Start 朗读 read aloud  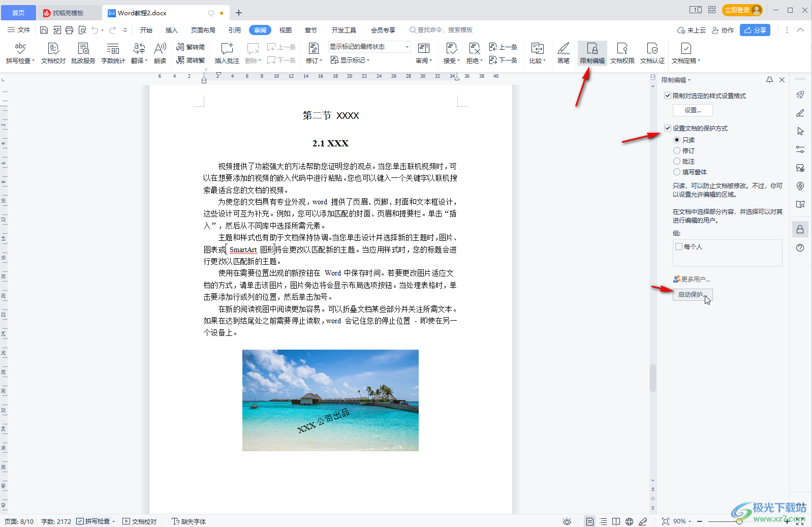(x=160, y=53)
